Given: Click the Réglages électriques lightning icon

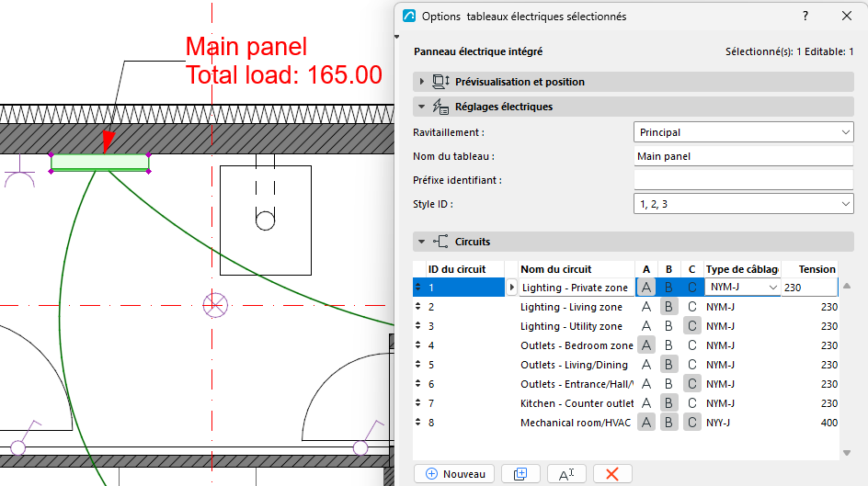Looking at the screenshot, I should click(x=440, y=107).
